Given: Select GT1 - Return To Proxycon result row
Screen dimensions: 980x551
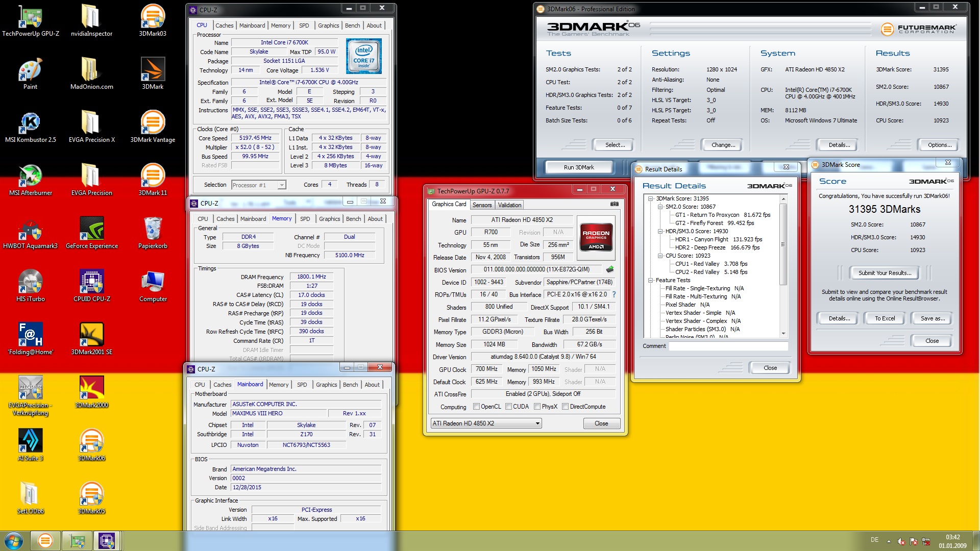Looking at the screenshot, I should click(723, 215).
